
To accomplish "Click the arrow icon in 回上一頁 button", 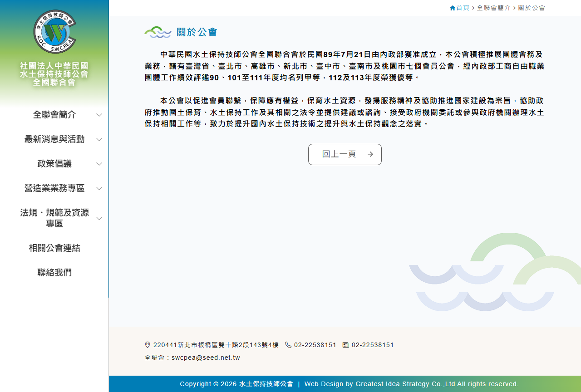I will pos(370,154).
